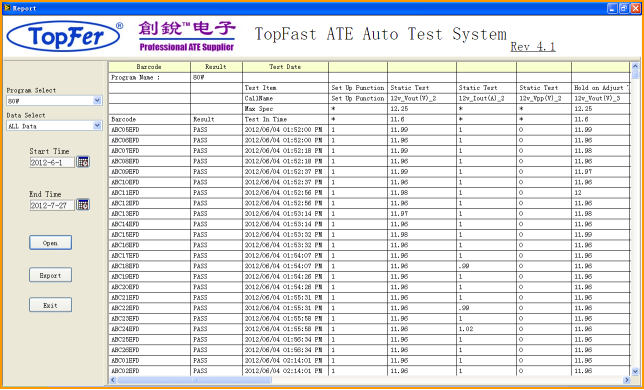Click the Exit button
Screen dimensions: 644x390
(51, 305)
